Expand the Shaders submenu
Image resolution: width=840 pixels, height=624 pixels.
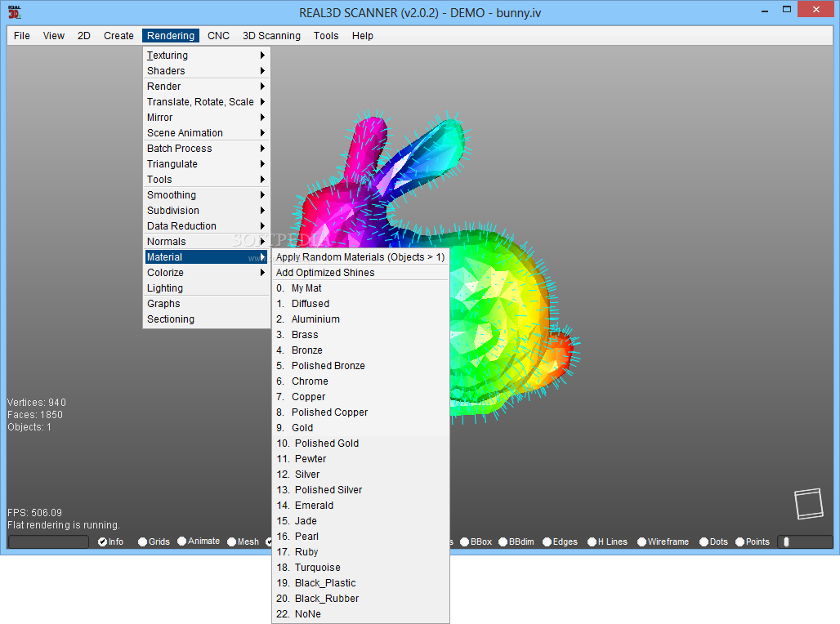point(206,71)
